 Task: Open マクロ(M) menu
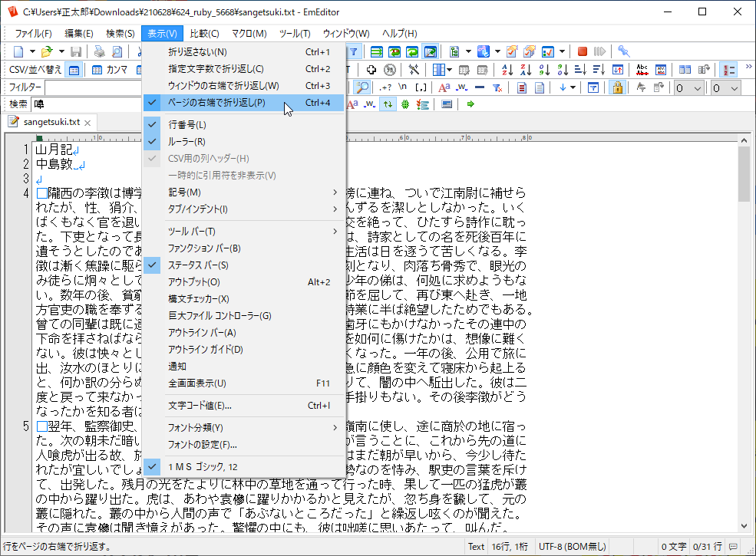[249, 34]
